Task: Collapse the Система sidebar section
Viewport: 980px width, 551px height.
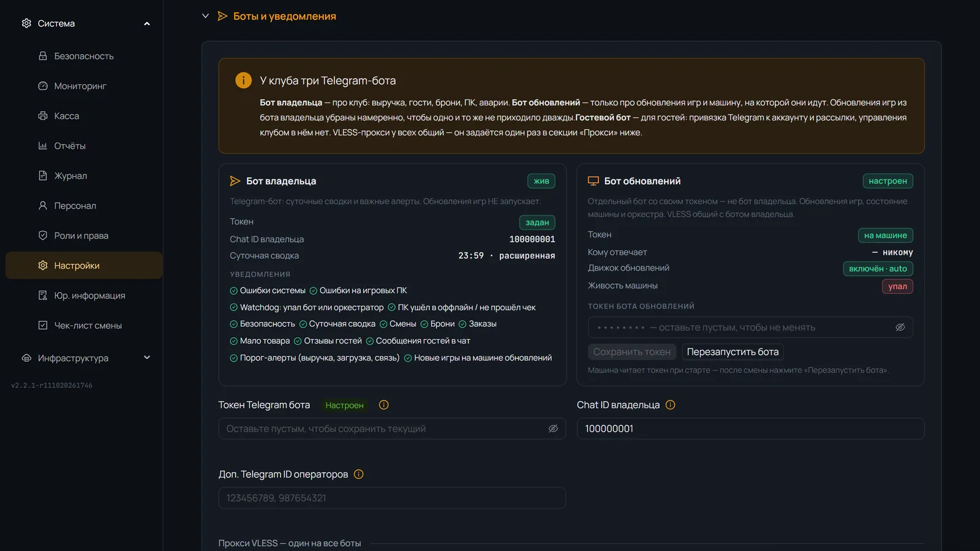Action: point(147,23)
